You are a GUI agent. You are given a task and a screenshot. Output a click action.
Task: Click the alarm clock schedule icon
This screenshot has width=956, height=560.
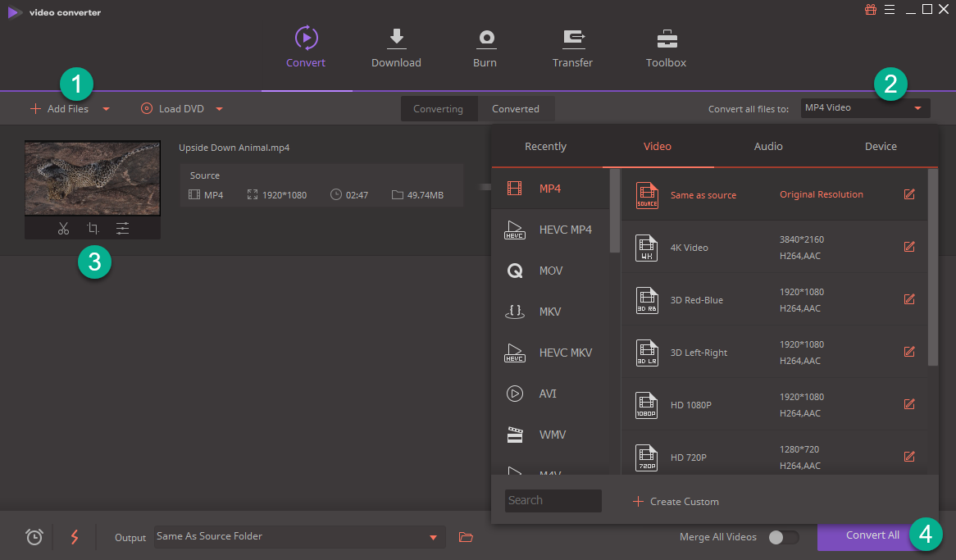pos(34,537)
